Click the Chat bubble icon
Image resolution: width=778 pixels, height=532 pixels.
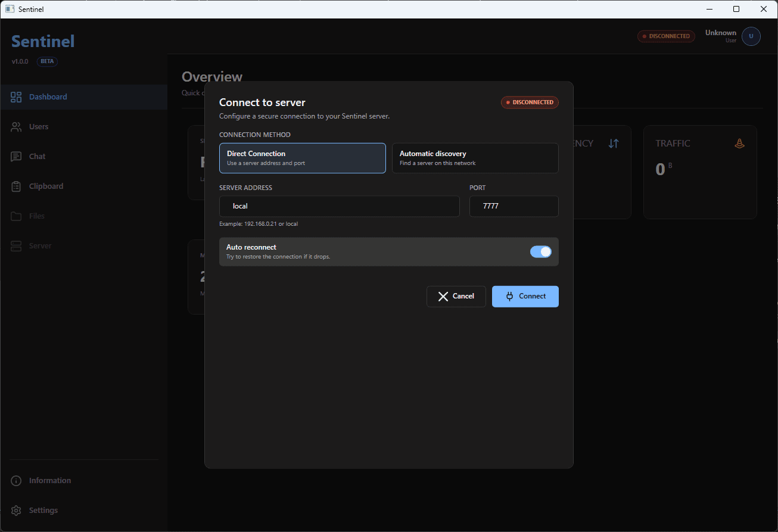tap(16, 157)
